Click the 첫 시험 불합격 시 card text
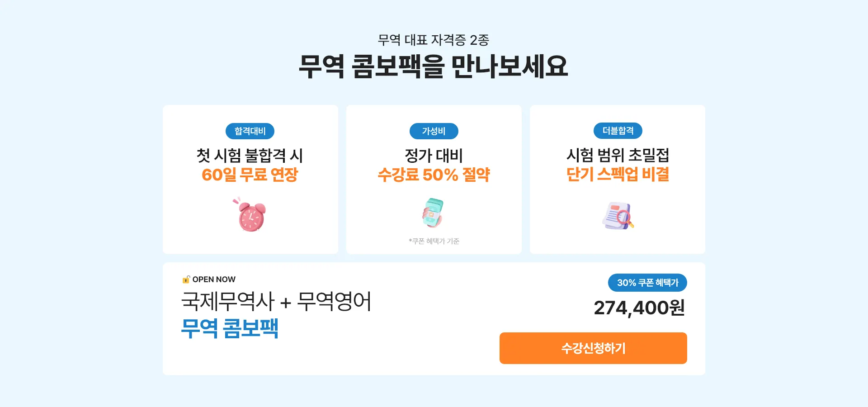The width and height of the screenshot is (868, 407). (x=250, y=156)
